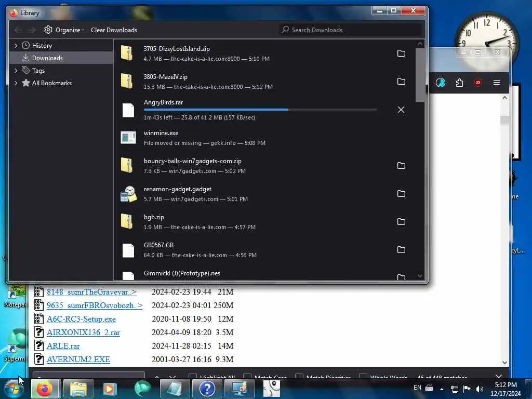Click the downloads list scrollbar thumb
Image resolution: width=532 pixels, height=399 pixels.
point(420,75)
